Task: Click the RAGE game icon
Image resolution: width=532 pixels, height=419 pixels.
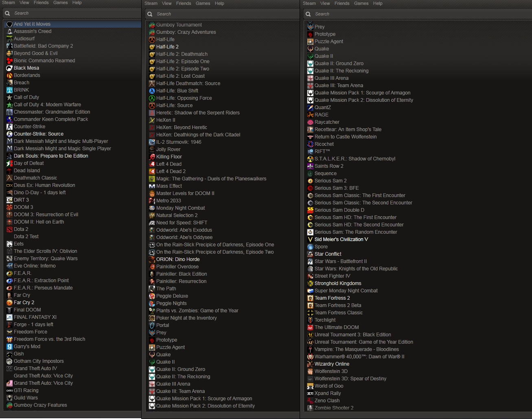Action: click(310, 115)
